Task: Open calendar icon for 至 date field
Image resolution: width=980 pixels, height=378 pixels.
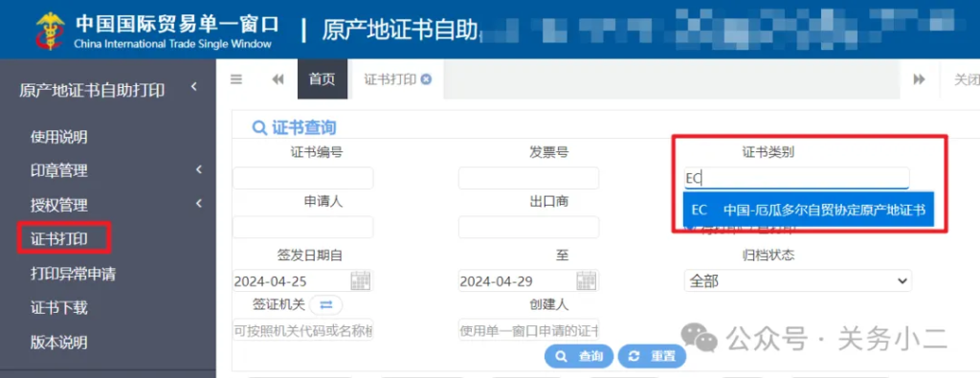Action: click(586, 280)
